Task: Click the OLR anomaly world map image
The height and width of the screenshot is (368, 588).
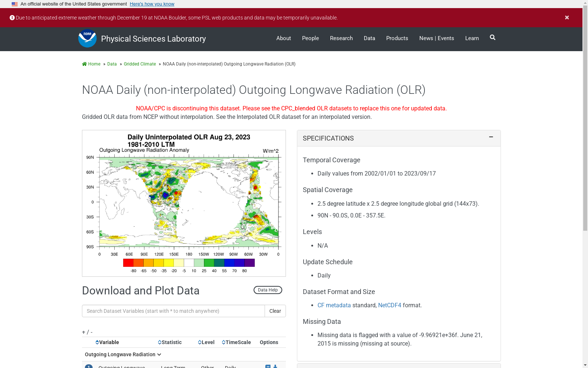Action: 184,203
